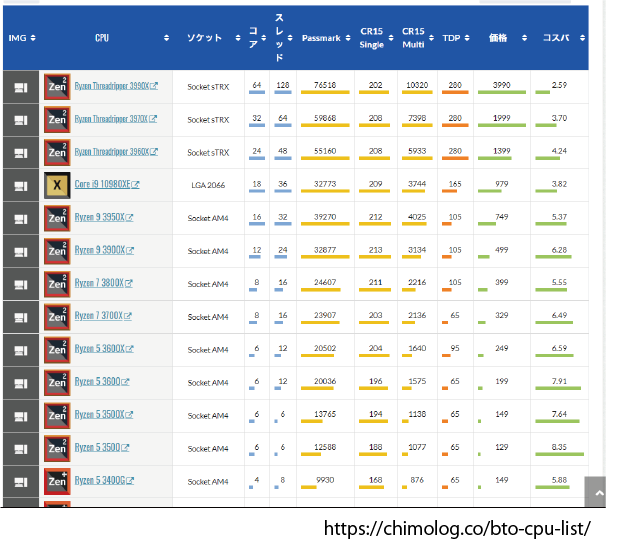
Task: Open image icon for Core i9 10980XE row
Action: click(x=21, y=186)
